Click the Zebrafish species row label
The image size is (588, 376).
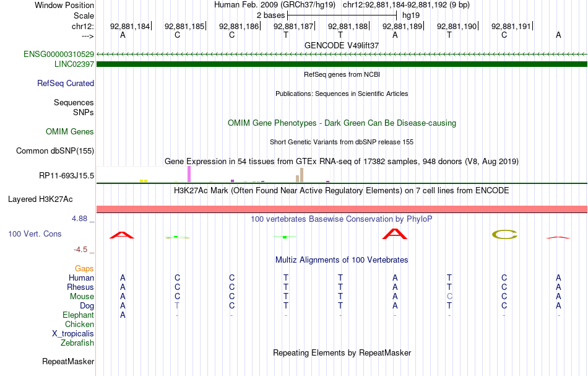click(x=77, y=343)
